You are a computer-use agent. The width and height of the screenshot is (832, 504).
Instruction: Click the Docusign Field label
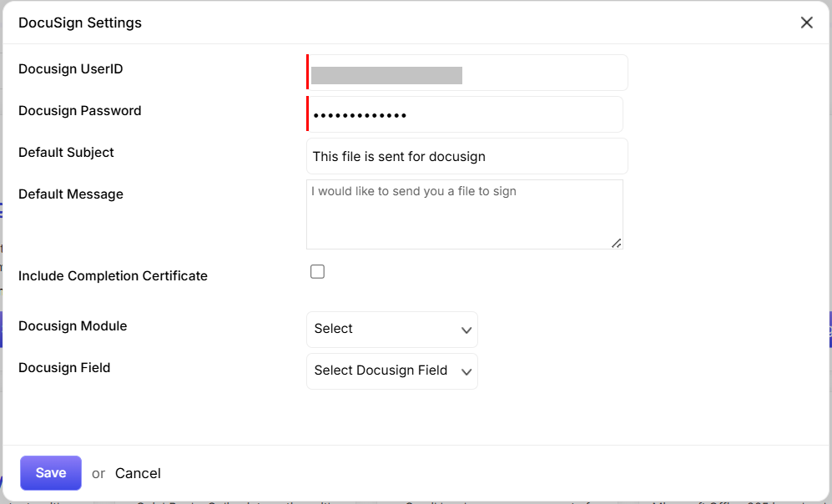64,368
